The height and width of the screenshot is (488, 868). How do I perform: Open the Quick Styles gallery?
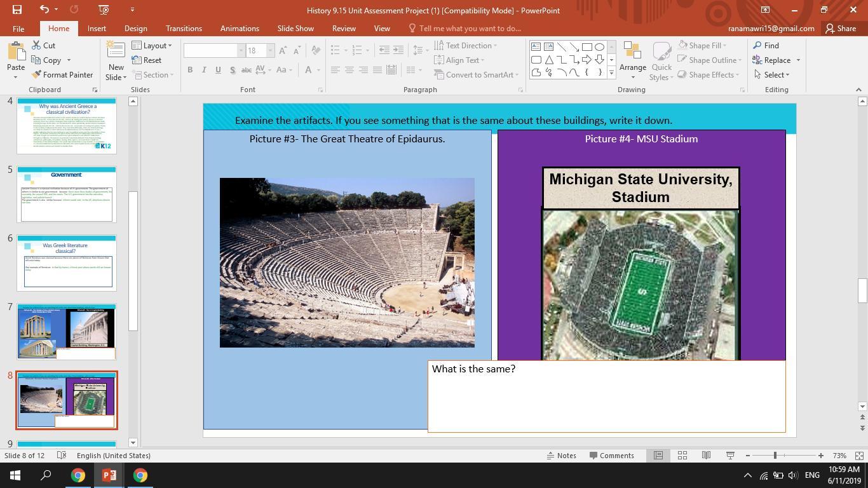[x=661, y=60]
